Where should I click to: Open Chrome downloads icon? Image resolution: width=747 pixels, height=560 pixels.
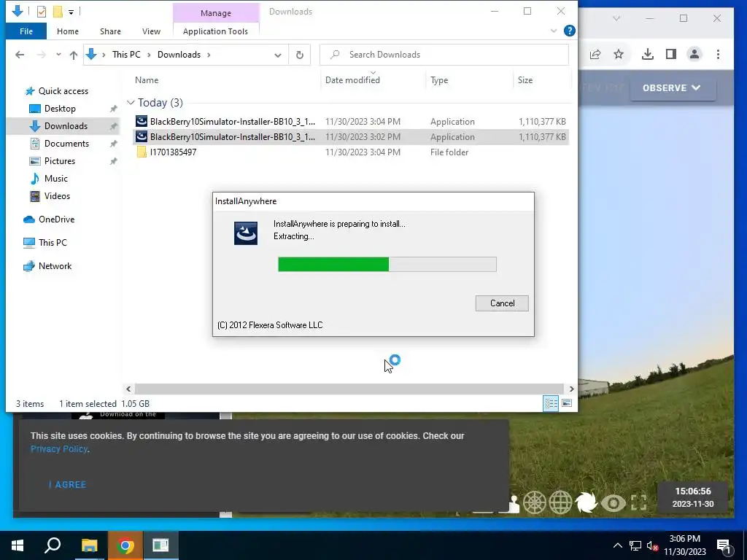[648, 54]
